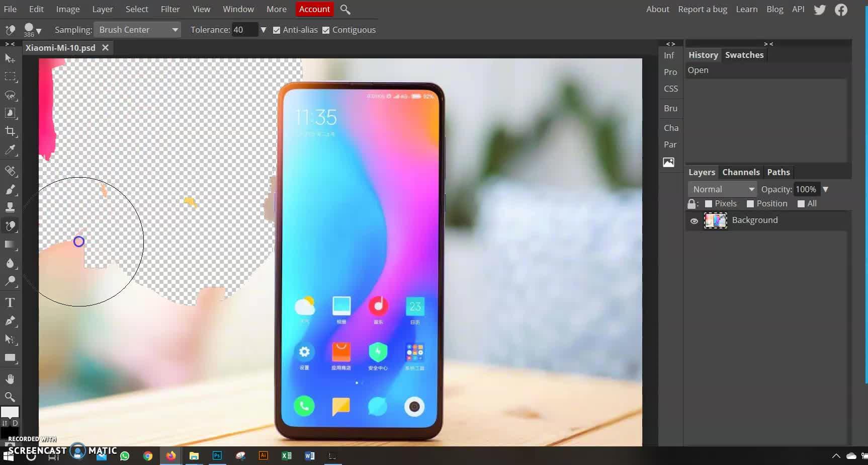Screen dimensions: 868x465
Task: Switch to the Paths tab
Action: pyautogui.click(x=778, y=172)
